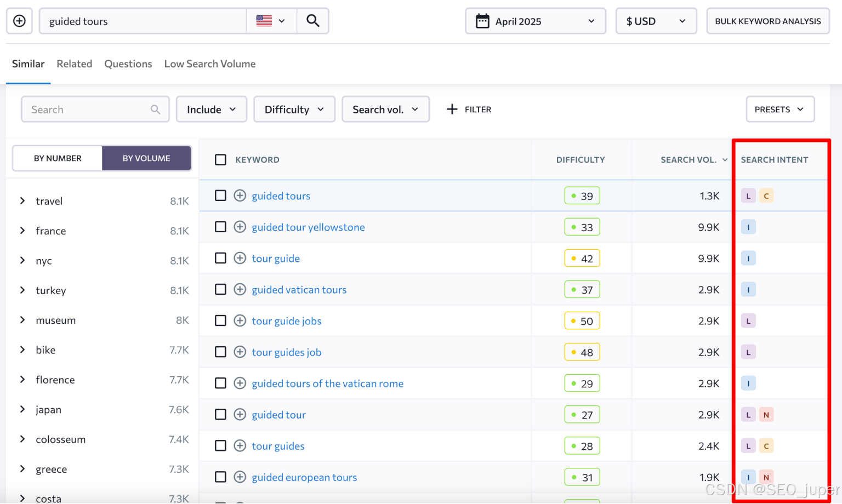
Task: Check the box for 'guided tour yellowstone'
Action: (x=220, y=227)
